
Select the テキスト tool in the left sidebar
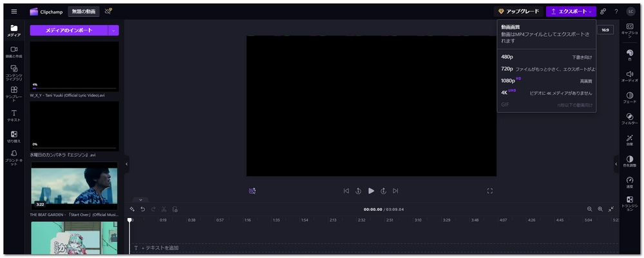[x=14, y=115]
